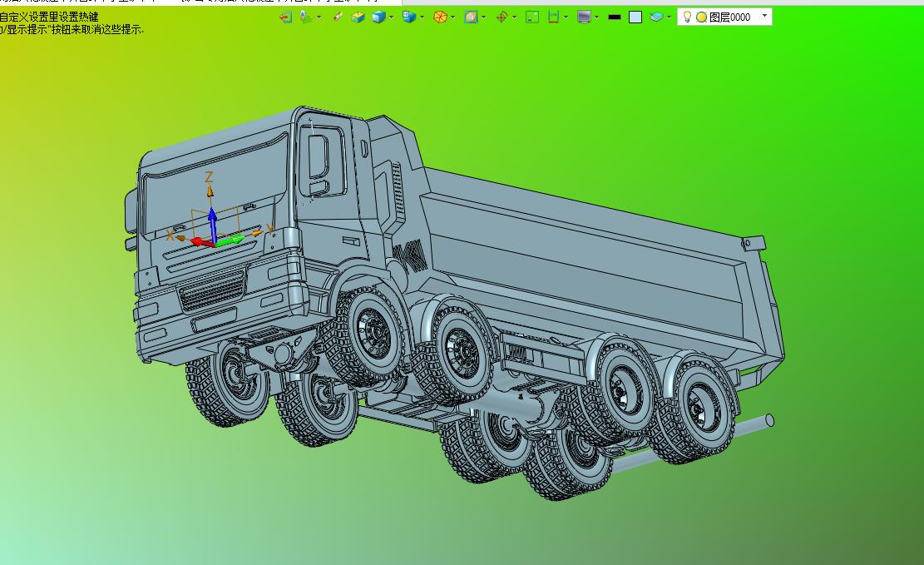The width and height of the screenshot is (924, 565).
Task: Click the zoom magnifier icon
Action: click(x=471, y=17)
